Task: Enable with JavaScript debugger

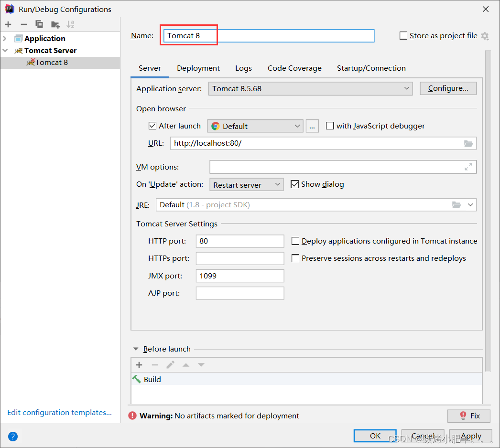Action: point(330,126)
